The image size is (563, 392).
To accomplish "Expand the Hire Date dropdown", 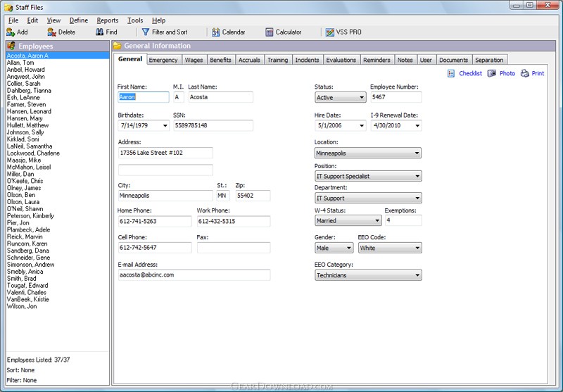I will click(362, 126).
